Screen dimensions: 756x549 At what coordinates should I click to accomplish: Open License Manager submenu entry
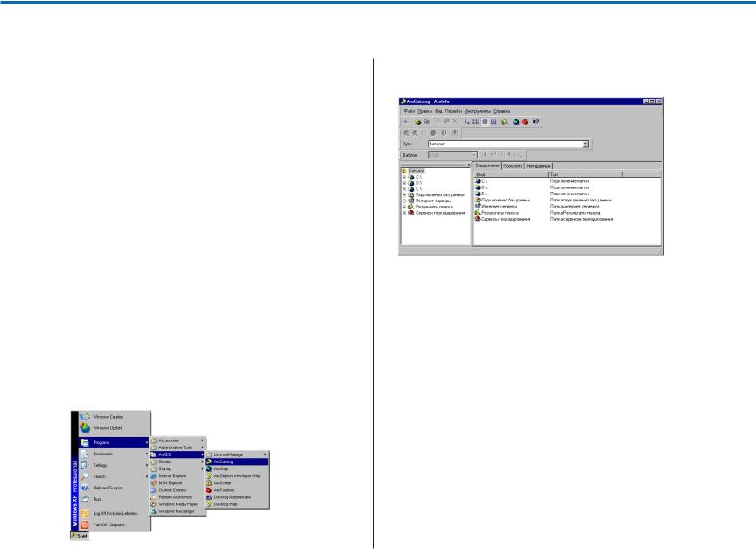pos(237,454)
